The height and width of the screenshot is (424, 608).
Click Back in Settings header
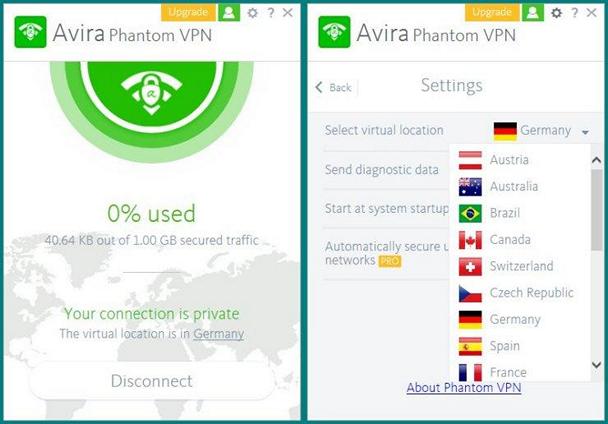coord(334,87)
